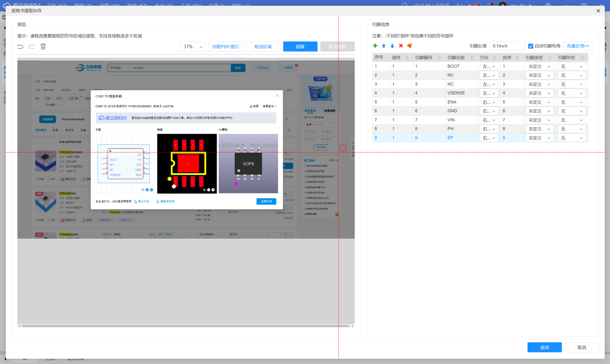Click the orange clear pins brush icon
610x364 pixels.
coord(410,46)
